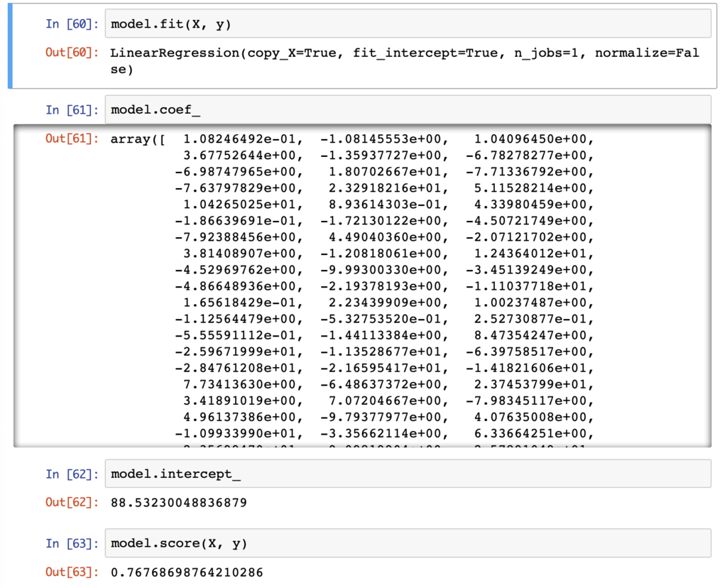Screen dimensions: 727x588
Task: Click the model.fit(X, y) code cell
Action: pos(408,24)
